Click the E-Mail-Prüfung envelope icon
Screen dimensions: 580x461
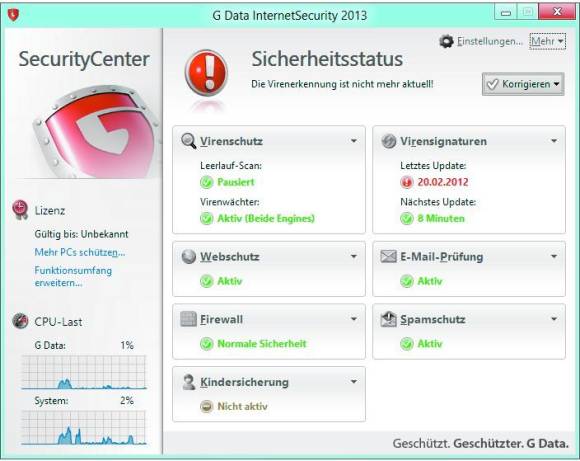pyautogui.click(x=388, y=256)
